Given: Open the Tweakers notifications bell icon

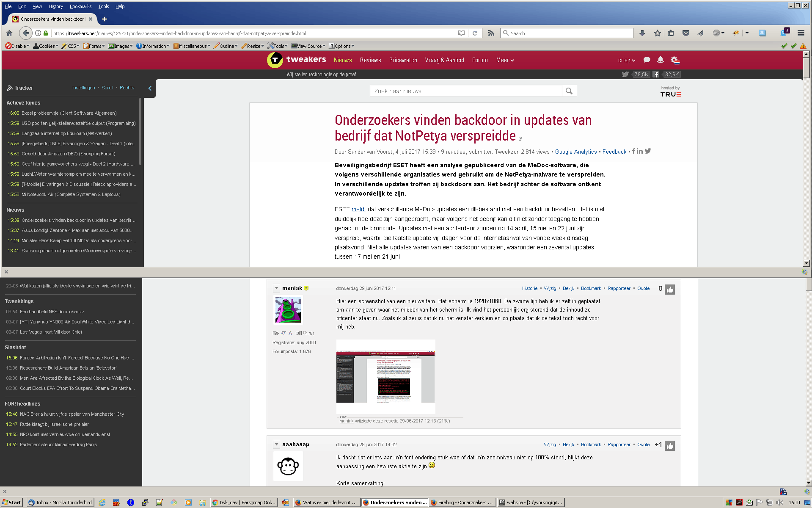Looking at the screenshot, I should coord(660,60).
